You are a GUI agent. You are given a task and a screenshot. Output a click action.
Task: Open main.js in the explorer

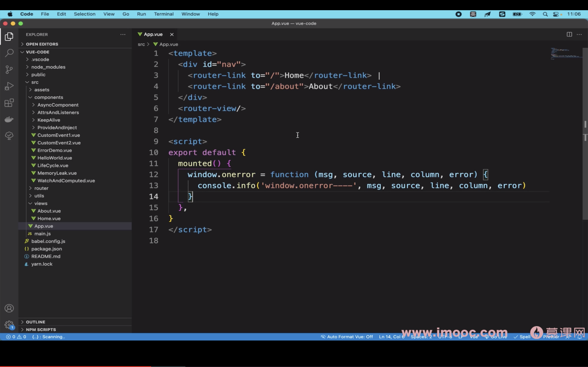[x=42, y=234]
